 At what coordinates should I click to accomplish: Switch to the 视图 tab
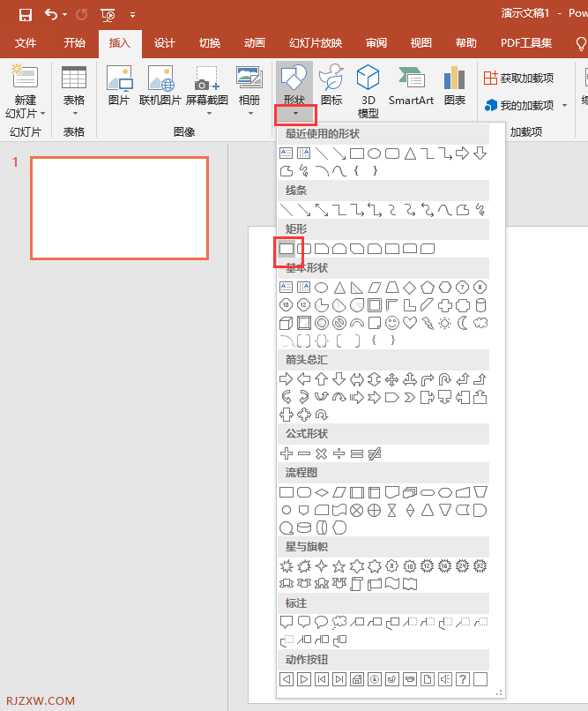click(x=421, y=43)
